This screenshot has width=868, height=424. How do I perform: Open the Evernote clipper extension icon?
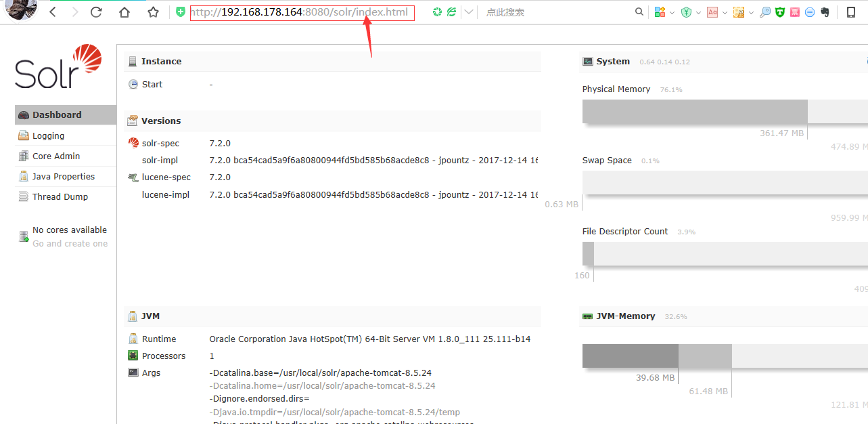pos(825,12)
